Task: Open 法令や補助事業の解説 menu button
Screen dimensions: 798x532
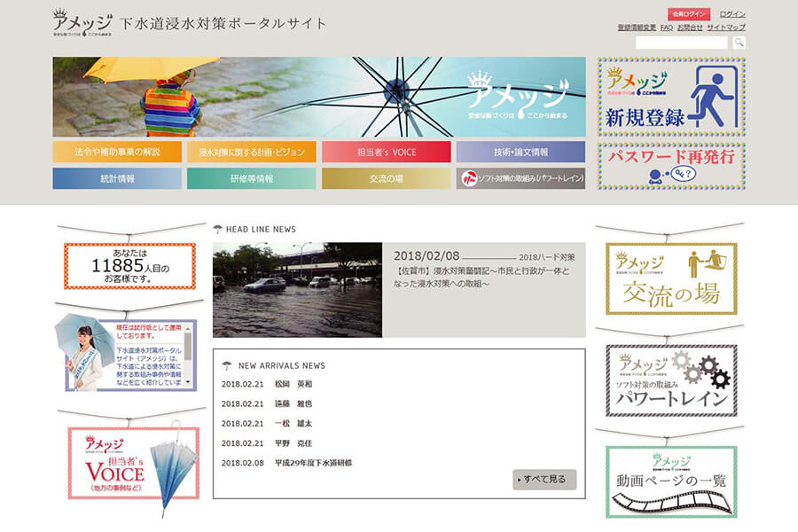Action: coord(117,152)
